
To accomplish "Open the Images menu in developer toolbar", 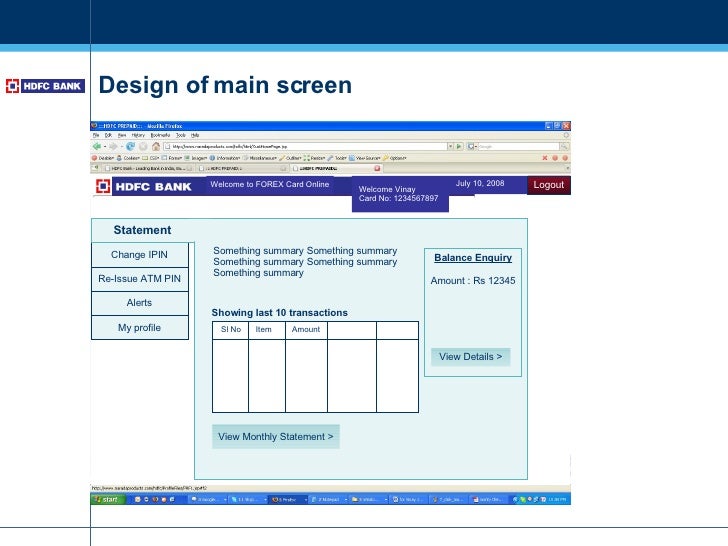I will pos(195,158).
